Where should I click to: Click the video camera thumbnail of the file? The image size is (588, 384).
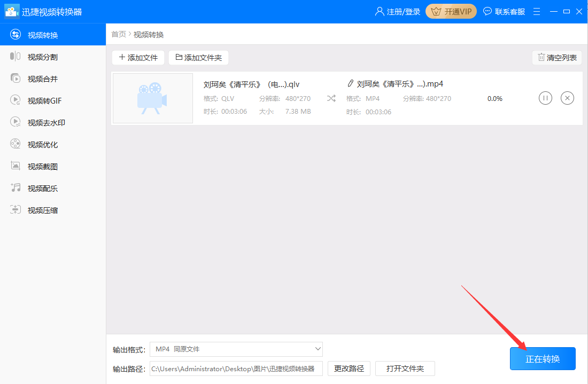click(153, 98)
